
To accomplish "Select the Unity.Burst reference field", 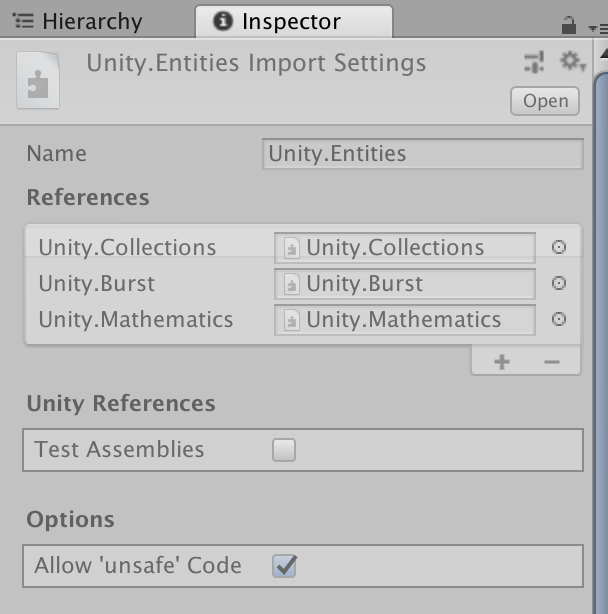I will (405, 284).
